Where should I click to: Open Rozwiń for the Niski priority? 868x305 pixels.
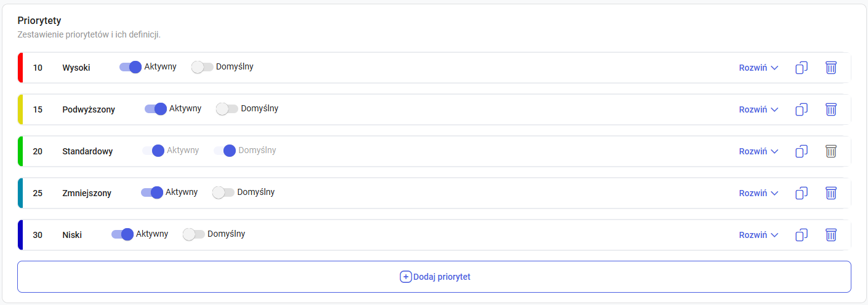(x=758, y=235)
